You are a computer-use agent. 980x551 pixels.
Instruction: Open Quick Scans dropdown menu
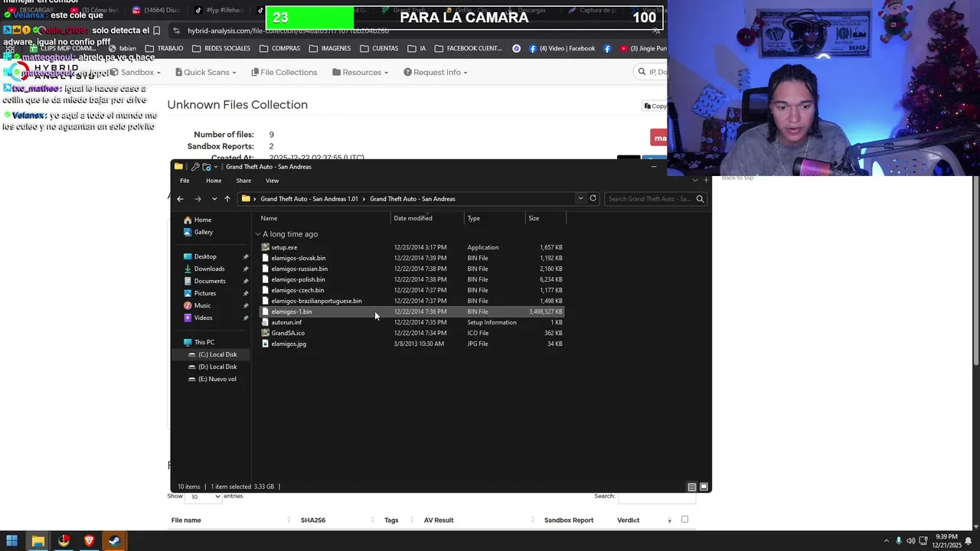(206, 72)
